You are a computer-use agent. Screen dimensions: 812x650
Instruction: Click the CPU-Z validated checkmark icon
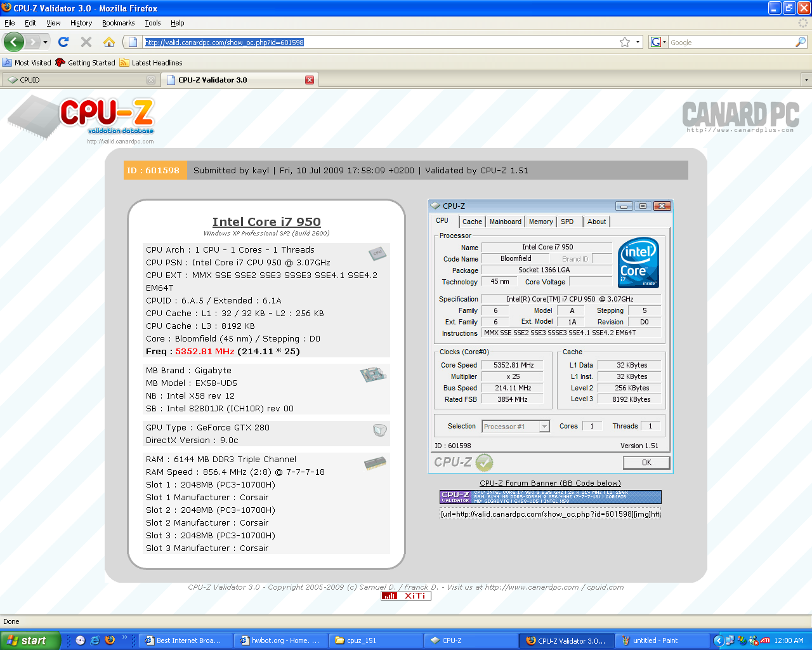(x=484, y=463)
